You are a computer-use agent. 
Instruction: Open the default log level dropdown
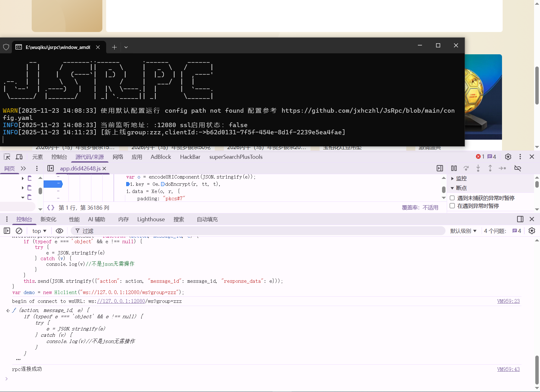coord(463,231)
